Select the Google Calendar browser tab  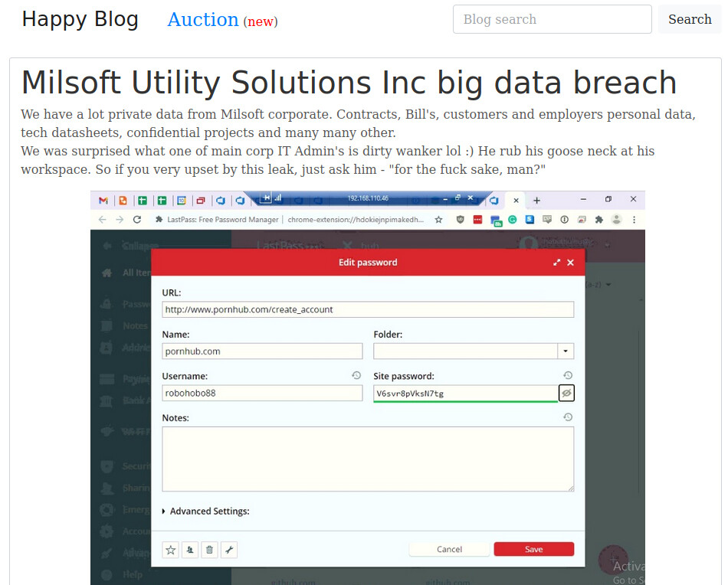coord(182,201)
